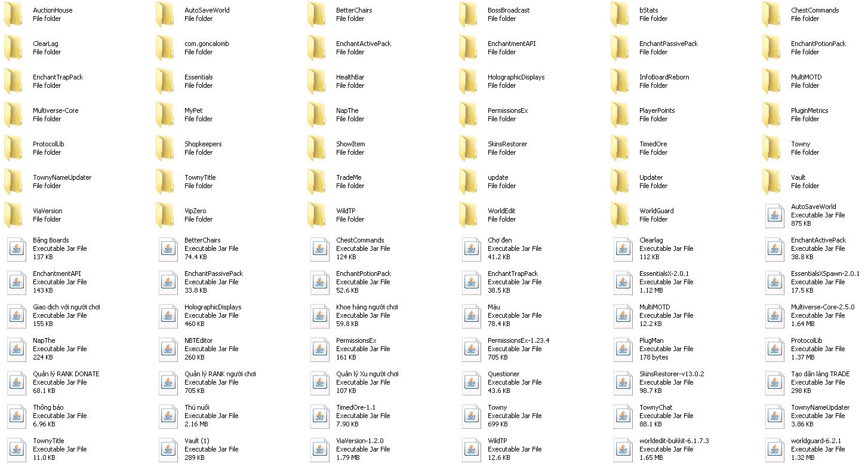Select the AutoSaveWorld 875 KB jar icon
Viewport: 868px width, 473px height.
click(x=775, y=216)
